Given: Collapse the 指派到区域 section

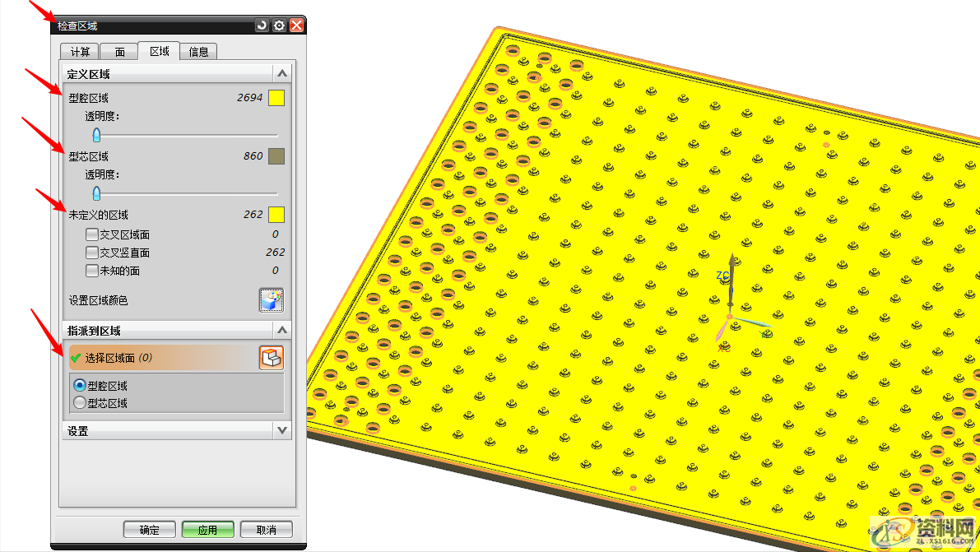Looking at the screenshot, I should click(x=282, y=331).
